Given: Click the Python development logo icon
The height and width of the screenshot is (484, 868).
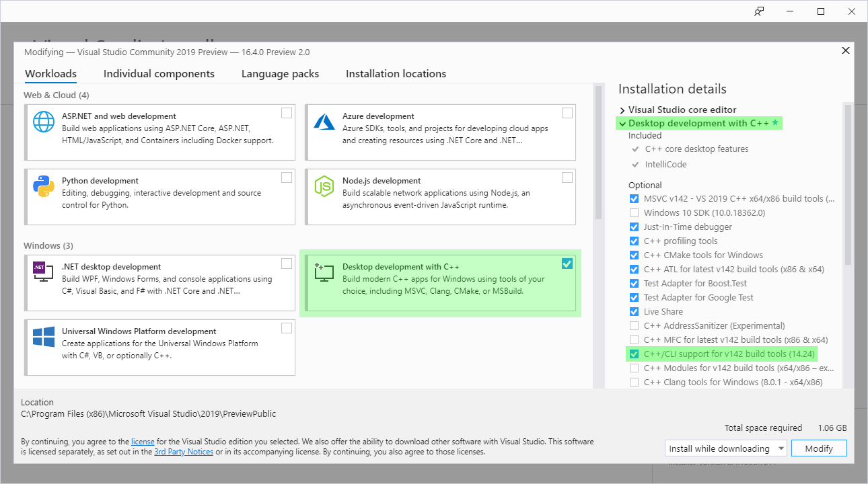Looking at the screenshot, I should 44,186.
